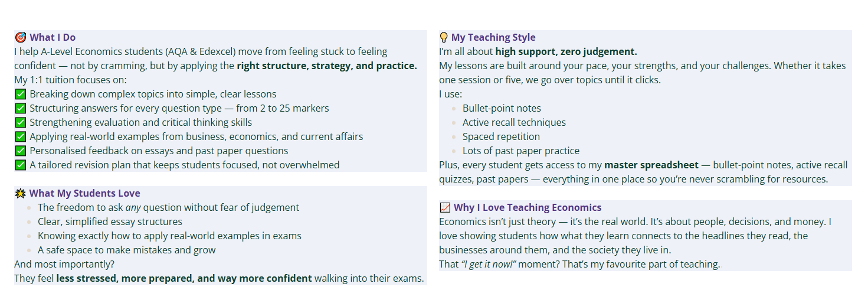Click the green checkmark beside Personalised feedback

click(21, 151)
